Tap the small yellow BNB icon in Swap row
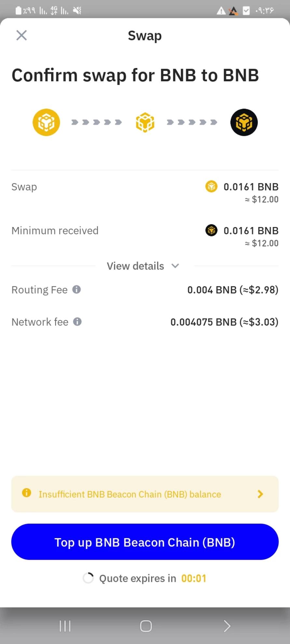The height and width of the screenshot is (644, 290). click(211, 187)
